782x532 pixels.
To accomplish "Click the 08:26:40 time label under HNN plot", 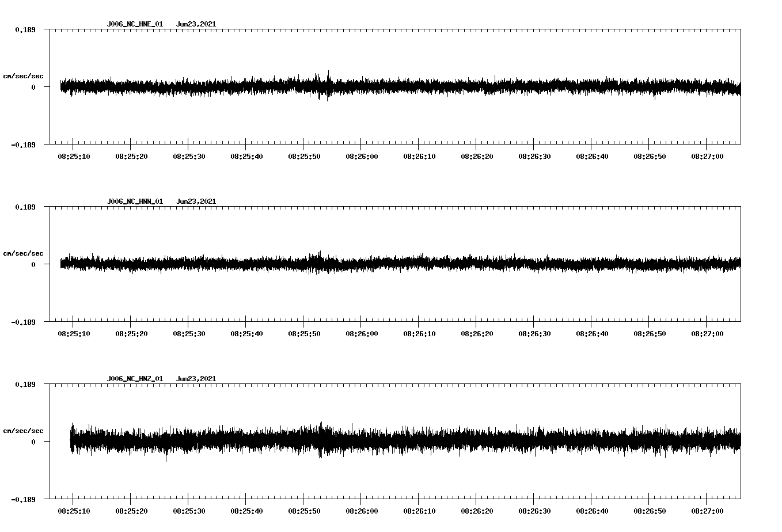I will click(x=592, y=334).
